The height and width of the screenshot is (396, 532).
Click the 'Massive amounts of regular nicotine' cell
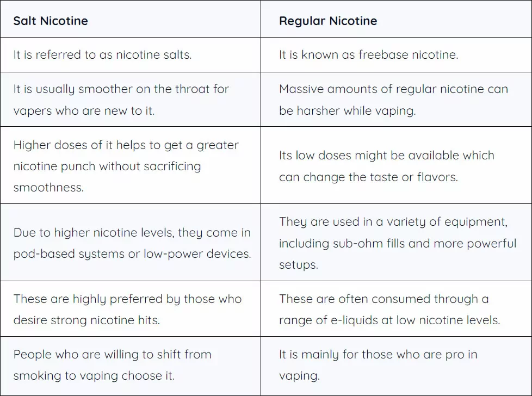[396, 100]
